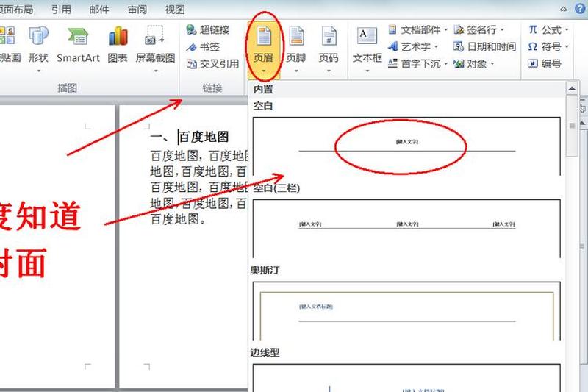Click the 页码 (Page Number) icon
The image size is (588, 392).
[329, 36]
